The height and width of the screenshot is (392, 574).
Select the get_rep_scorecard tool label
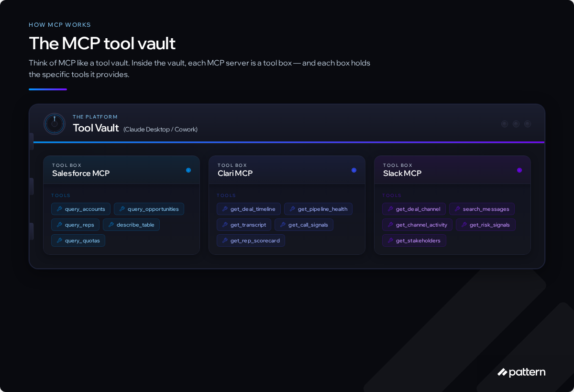(x=255, y=240)
